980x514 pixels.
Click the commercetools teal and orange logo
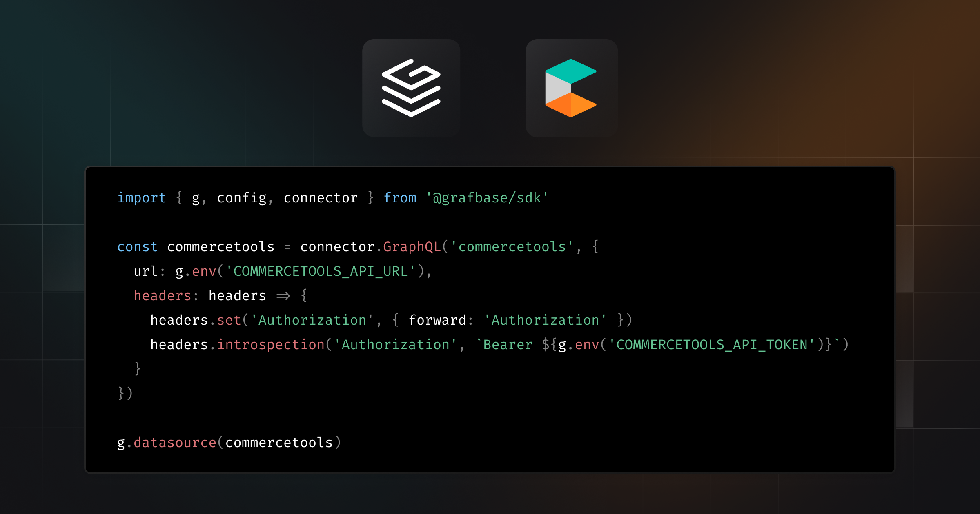pos(571,88)
